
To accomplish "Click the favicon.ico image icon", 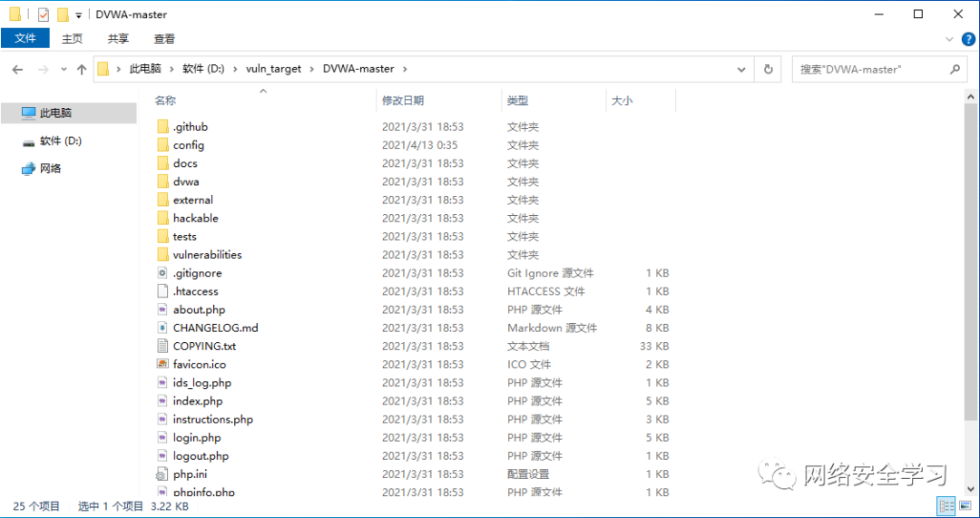I will pyautogui.click(x=162, y=364).
